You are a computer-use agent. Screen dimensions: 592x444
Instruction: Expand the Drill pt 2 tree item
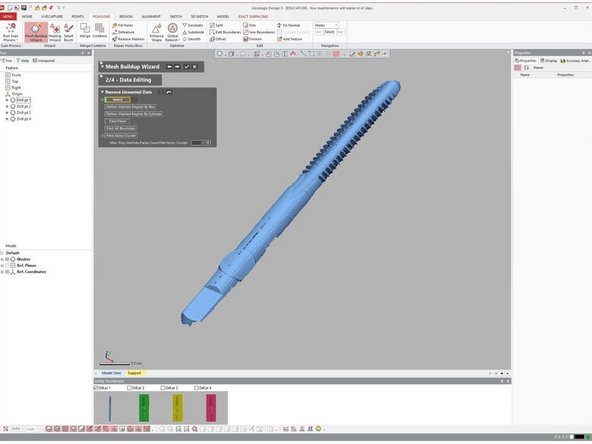pyautogui.click(x=7, y=106)
